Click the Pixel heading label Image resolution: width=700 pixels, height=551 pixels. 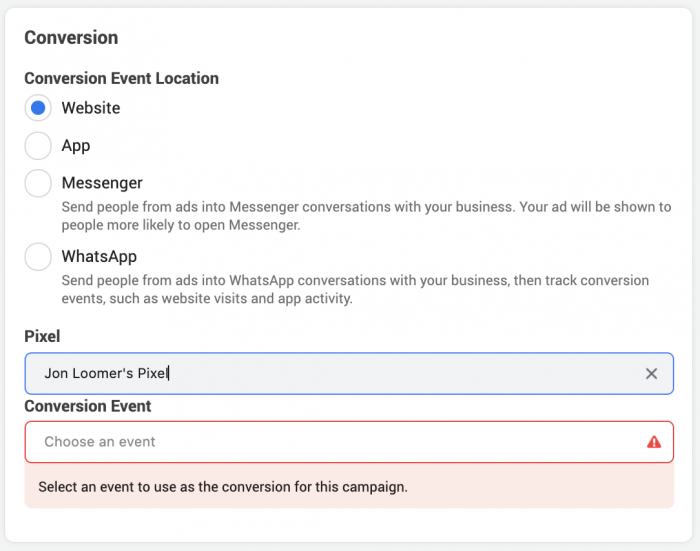[x=42, y=336]
